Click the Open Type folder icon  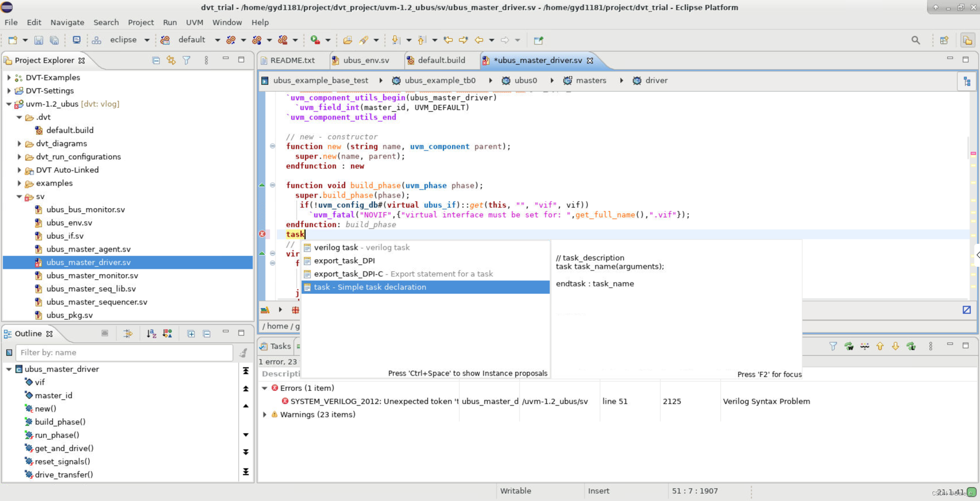click(348, 40)
